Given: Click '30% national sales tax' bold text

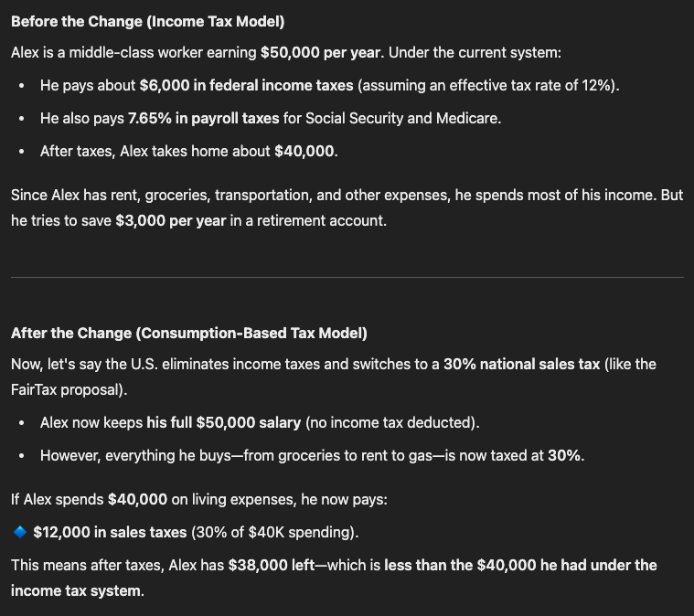Looking at the screenshot, I should (x=522, y=364).
